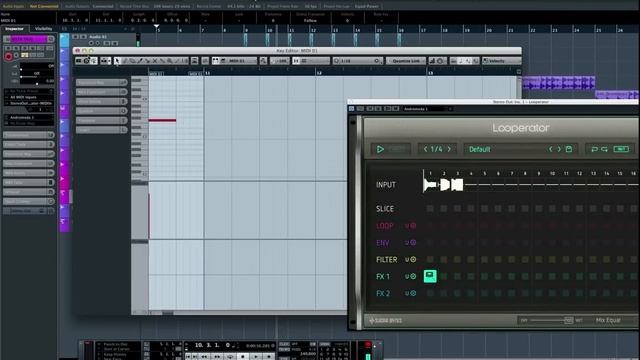Adjust the Looperator dry/wet mix slider

(x=568, y=320)
